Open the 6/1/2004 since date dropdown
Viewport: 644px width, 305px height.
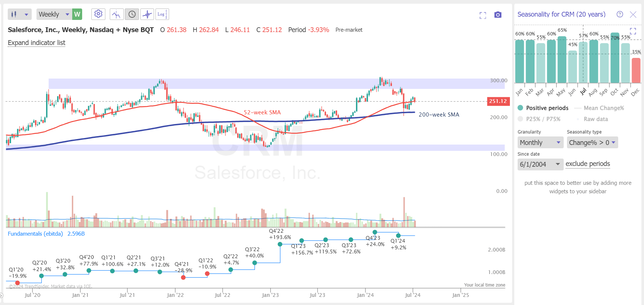(540, 164)
